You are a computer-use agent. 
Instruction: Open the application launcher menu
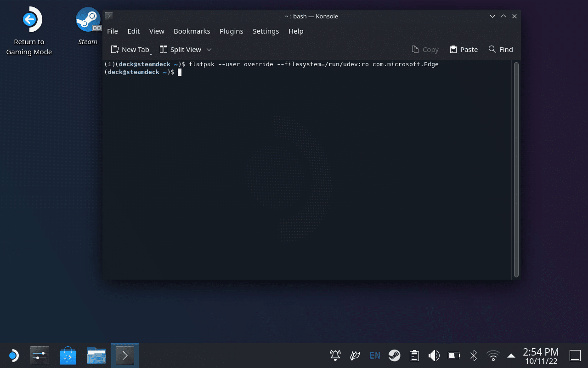coord(13,356)
